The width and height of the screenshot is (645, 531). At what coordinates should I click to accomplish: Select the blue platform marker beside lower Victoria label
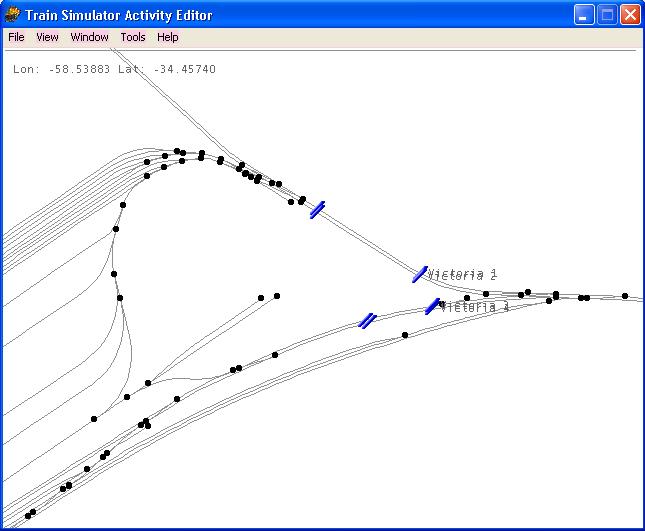[432, 306]
